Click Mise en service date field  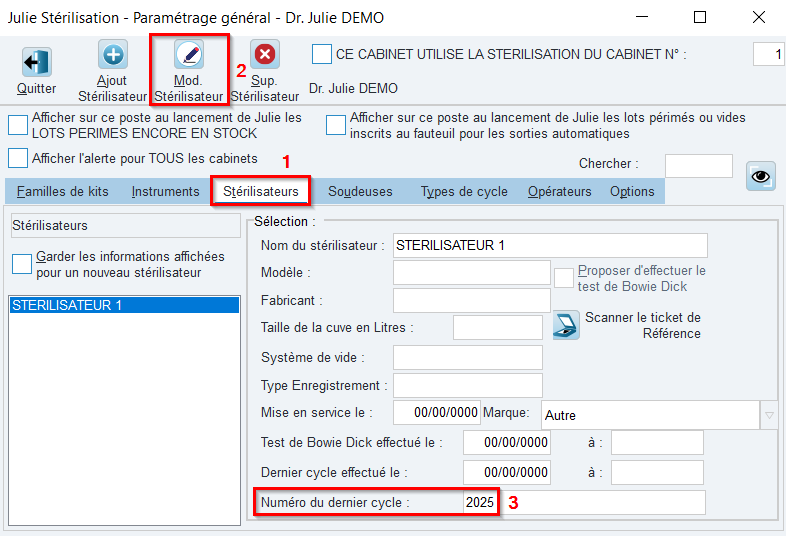pos(437,413)
